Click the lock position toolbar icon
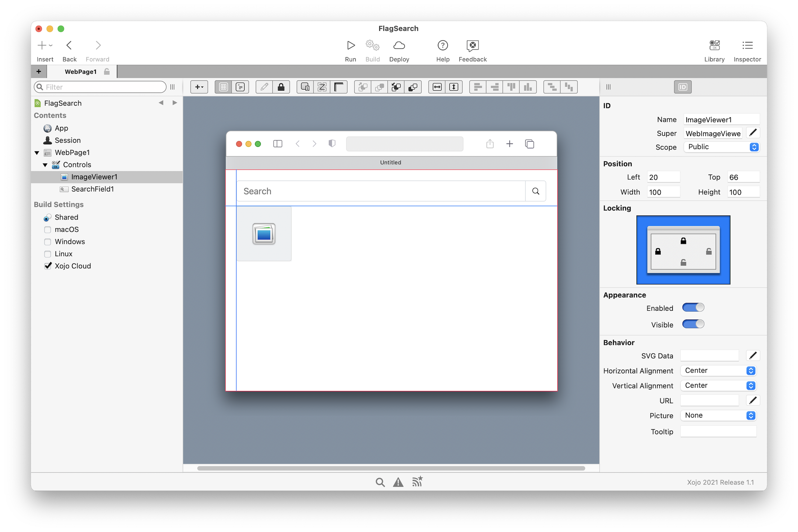Viewport: 798px width, 532px height. 281,87
